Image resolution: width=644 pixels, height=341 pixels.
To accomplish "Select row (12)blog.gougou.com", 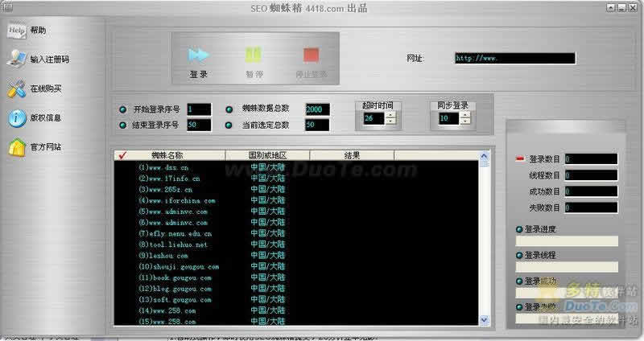I will point(296,289).
